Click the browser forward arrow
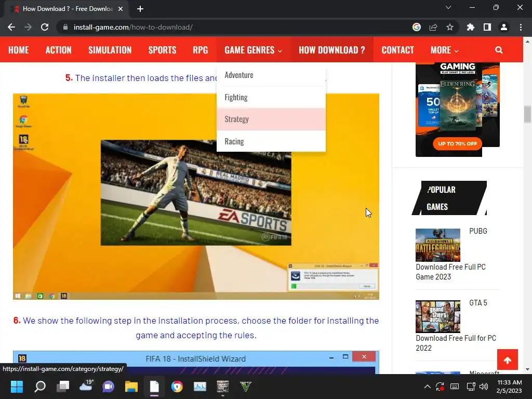The height and width of the screenshot is (399, 532). pyautogui.click(x=28, y=27)
